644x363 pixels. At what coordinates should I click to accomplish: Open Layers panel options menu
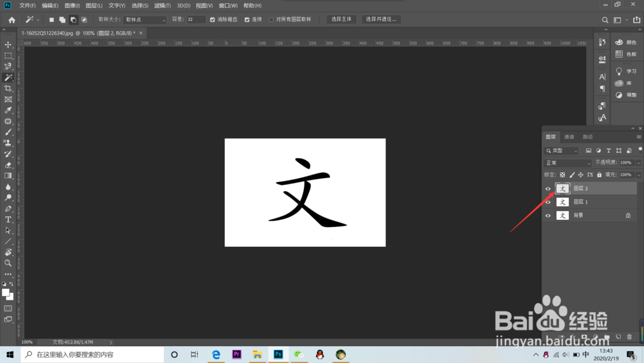click(639, 137)
